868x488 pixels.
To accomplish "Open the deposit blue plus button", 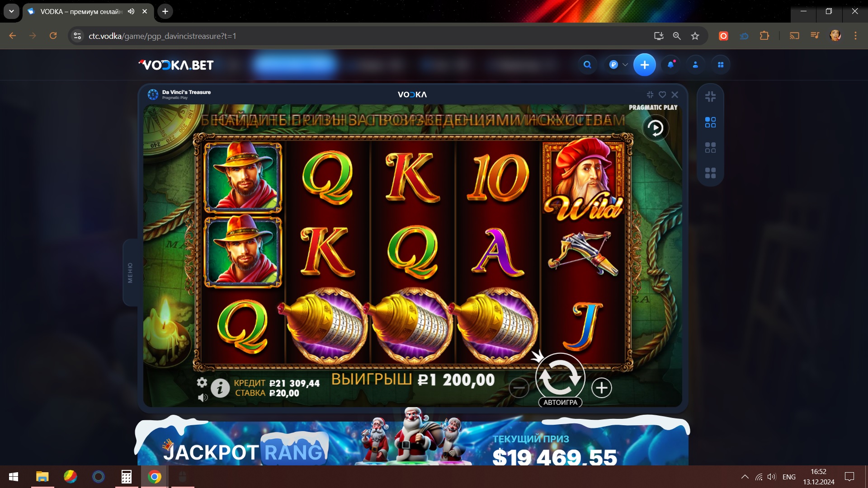I will 645,65.
